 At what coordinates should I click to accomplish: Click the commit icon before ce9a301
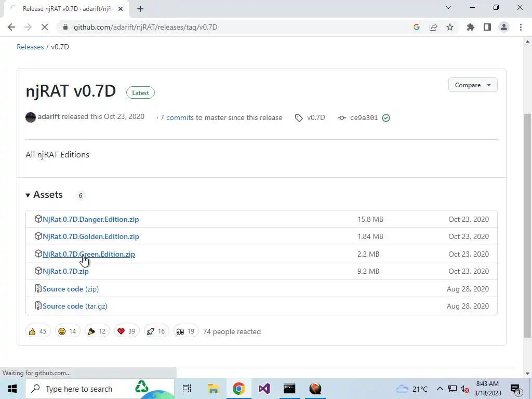pos(342,118)
